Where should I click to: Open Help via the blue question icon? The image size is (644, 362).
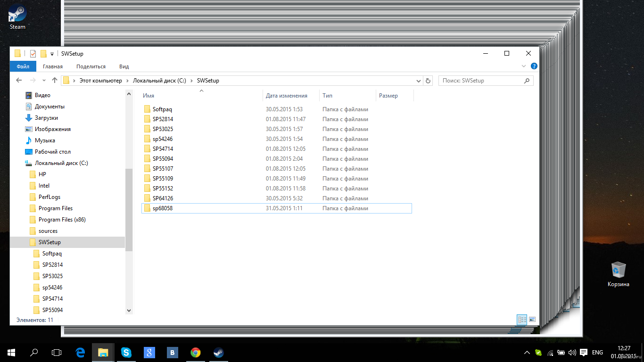534,66
